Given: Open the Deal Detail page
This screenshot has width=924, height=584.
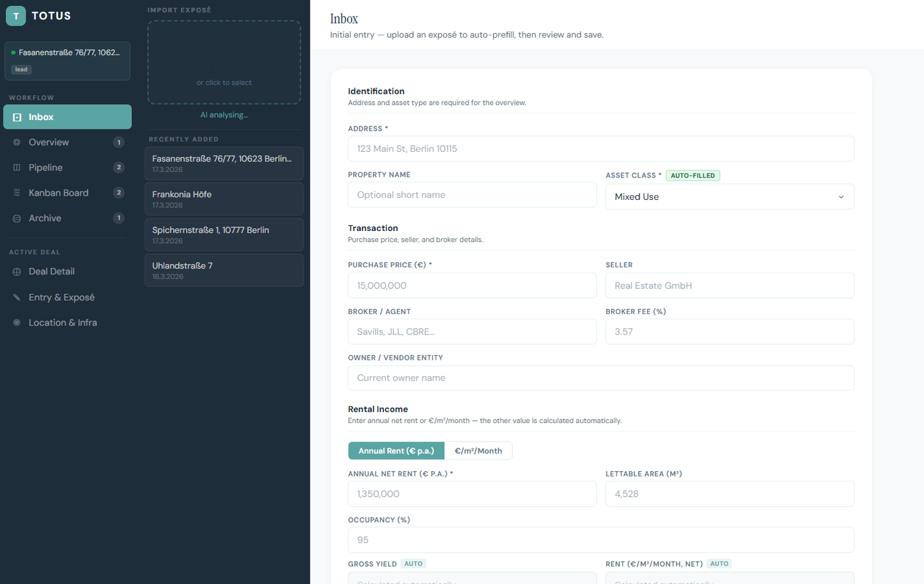Looking at the screenshot, I should [x=67, y=272].
